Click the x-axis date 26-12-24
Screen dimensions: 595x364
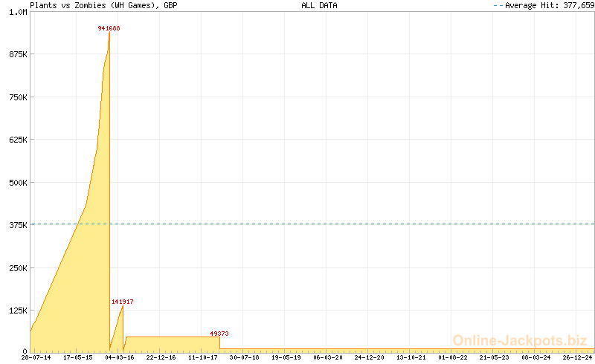pyautogui.click(x=578, y=357)
